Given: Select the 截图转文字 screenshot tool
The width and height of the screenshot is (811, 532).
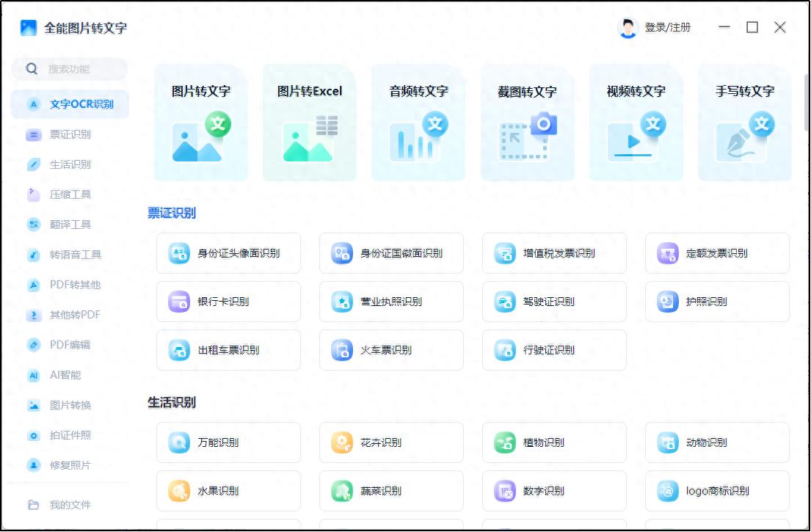Looking at the screenshot, I should pos(527,122).
